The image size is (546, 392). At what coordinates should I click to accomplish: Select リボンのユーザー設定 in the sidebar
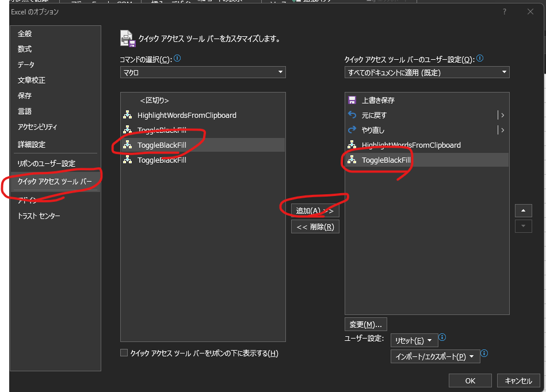click(x=46, y=163)
